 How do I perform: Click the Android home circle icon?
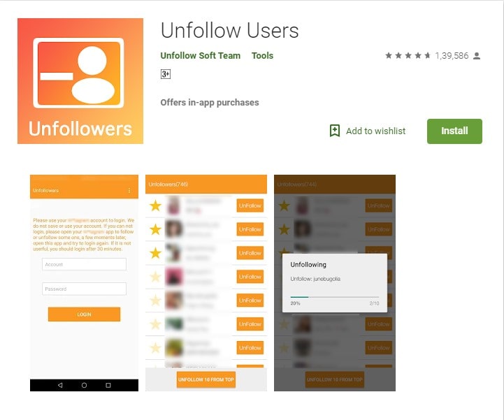[84, 385]
